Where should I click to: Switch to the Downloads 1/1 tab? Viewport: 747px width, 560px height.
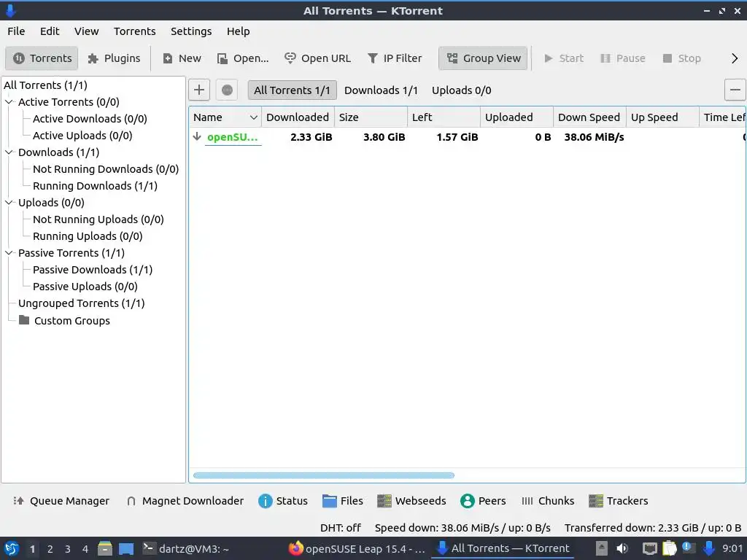[x=381, y=90]
